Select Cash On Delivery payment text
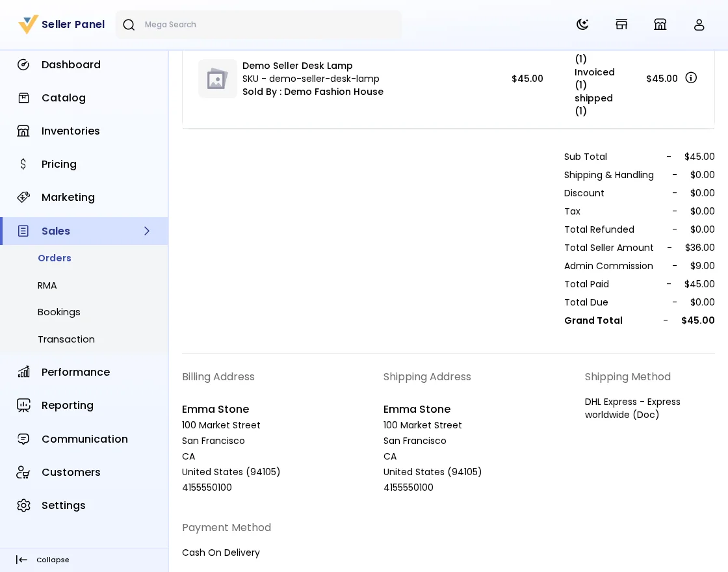Image resolution: width=728 pixels, height=572 pixels. pyautogui.click(x=221, y=552)
